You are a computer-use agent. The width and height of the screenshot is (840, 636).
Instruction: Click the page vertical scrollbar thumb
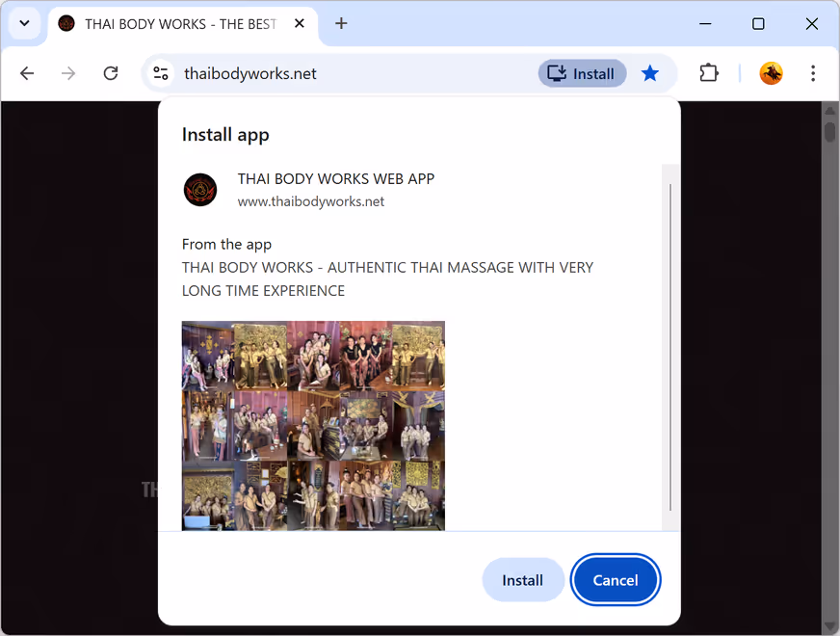coord(829,132)
